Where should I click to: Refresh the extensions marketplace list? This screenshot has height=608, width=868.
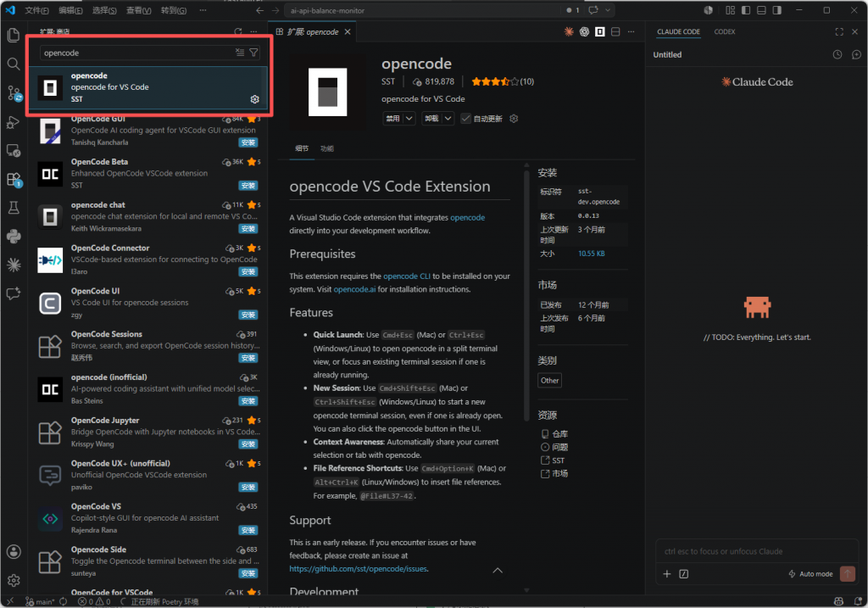click(238, 32)
